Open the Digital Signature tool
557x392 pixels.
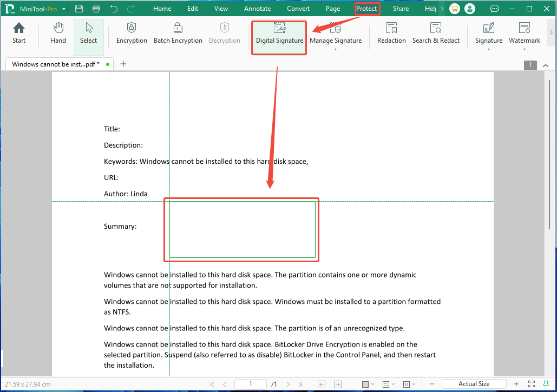coord(278,34)
